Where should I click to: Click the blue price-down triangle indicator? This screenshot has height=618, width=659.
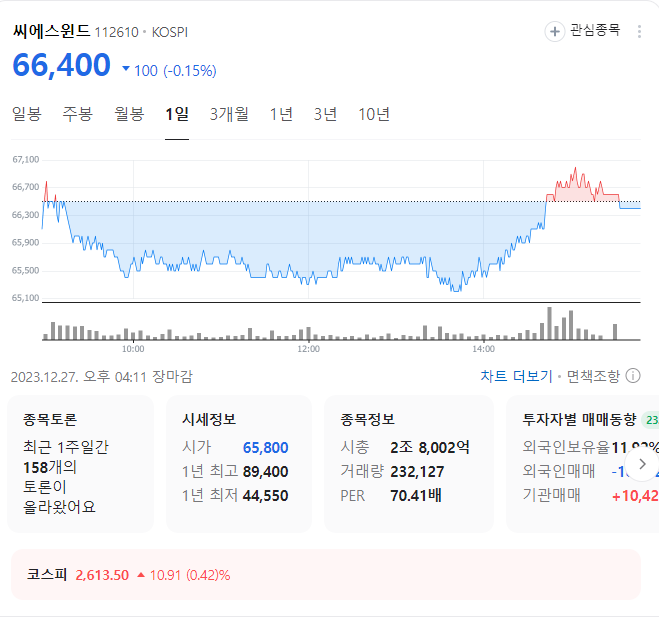126,69
